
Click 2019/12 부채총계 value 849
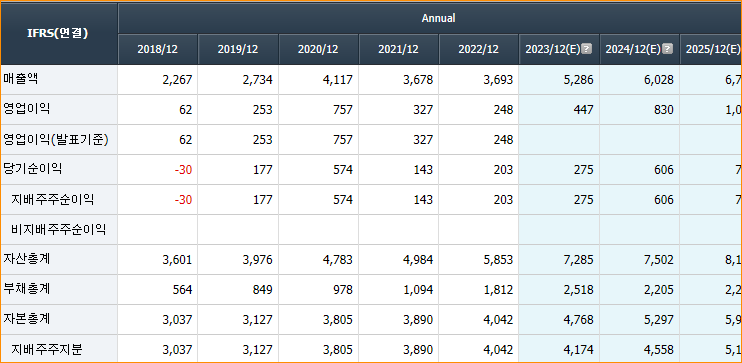(x=263, y=290)
